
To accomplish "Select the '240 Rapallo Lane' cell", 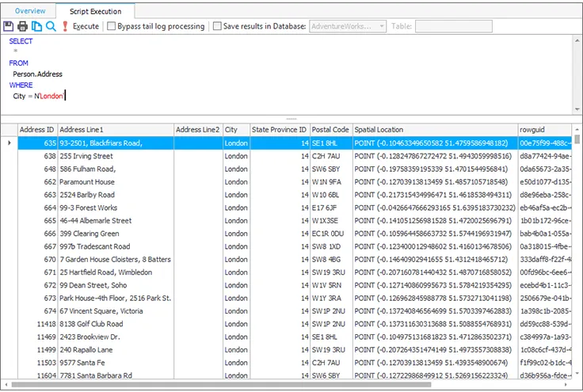I will click(116, 350).
